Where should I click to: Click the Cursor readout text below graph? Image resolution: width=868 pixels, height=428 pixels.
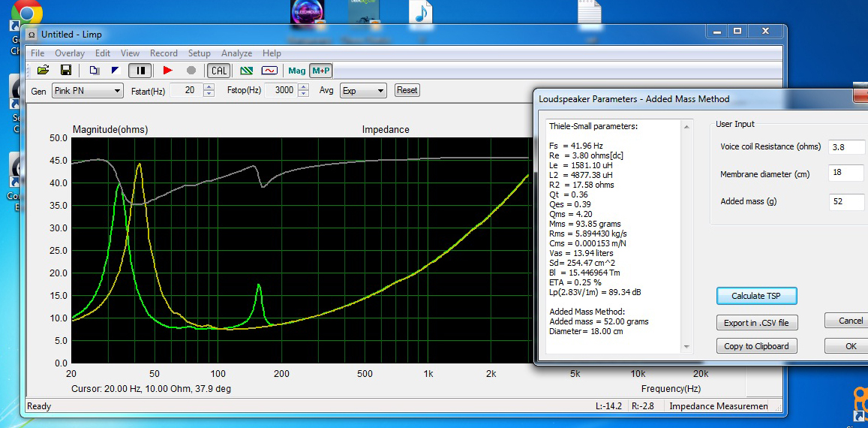pyautogui.click(x=151, y=389)
